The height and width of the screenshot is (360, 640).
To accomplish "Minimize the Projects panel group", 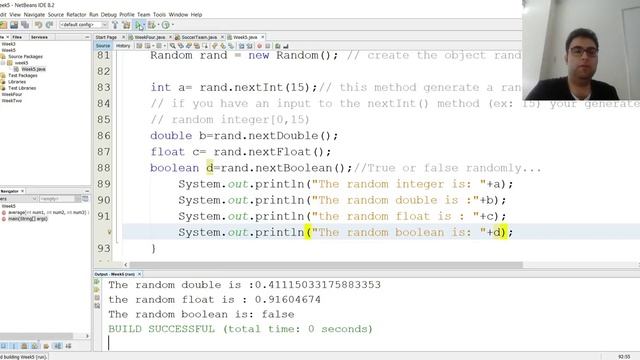I will pos(87,37).
